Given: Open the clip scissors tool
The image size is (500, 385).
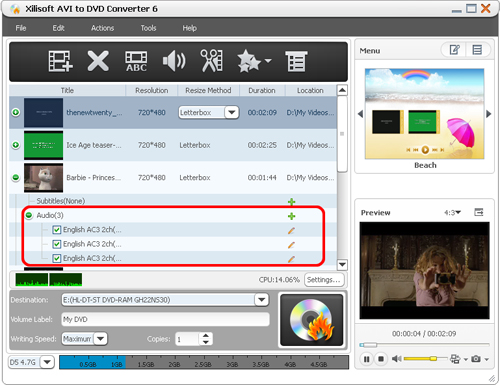Looking at the screenshot, I should pos(211,61).
